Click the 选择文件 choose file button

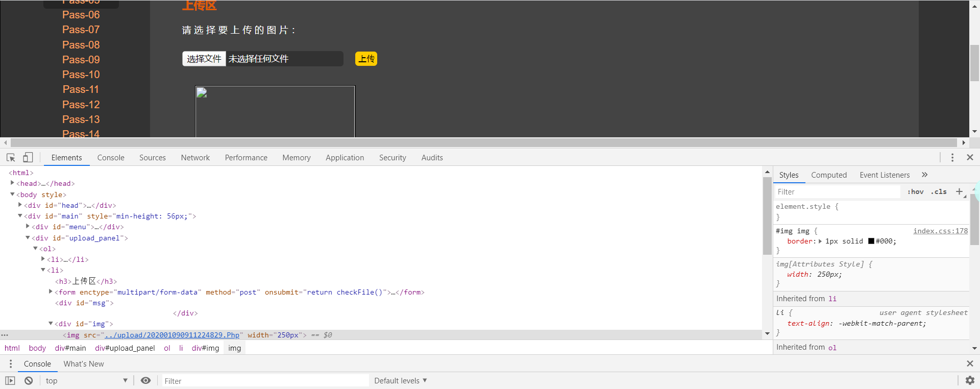204,59
